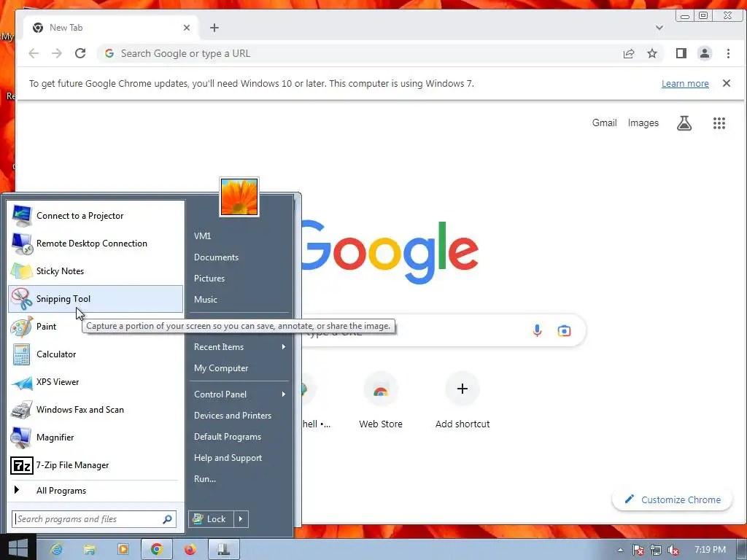Open Documents from Start menu
The width and height of the screenshot is (747, 560).
239,257
